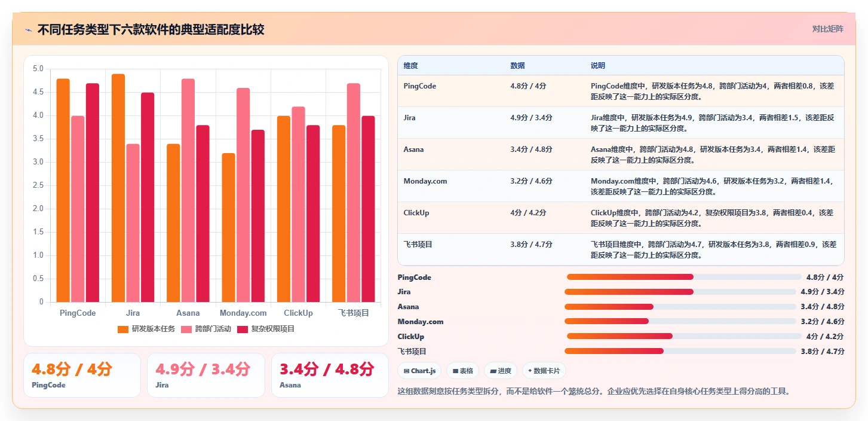The image size is (868, 421).
Task: Click the lightning icon beside the page title
Action: pyautogui.click(x=29, y=30)
